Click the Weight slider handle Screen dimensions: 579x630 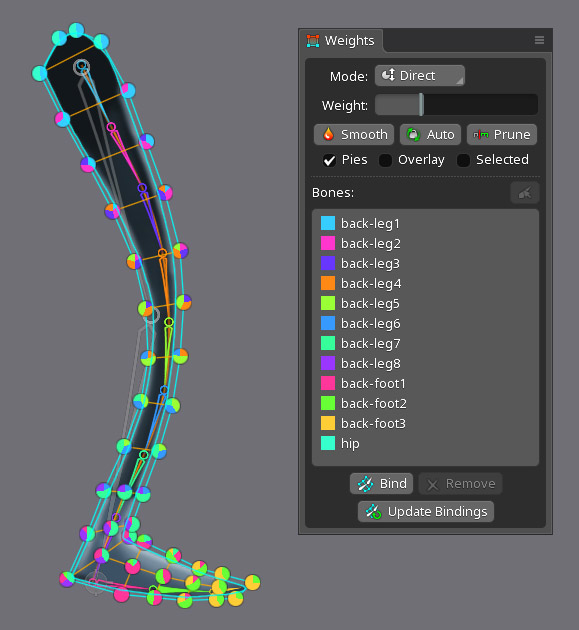(x=421, y=105)
